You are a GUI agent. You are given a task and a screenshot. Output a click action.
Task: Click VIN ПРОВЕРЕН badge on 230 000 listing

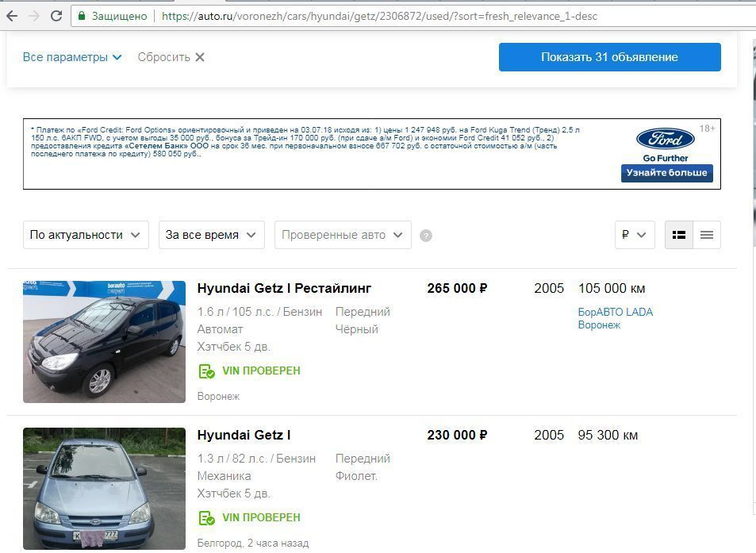pyautogui.click(x=250, y=518)
